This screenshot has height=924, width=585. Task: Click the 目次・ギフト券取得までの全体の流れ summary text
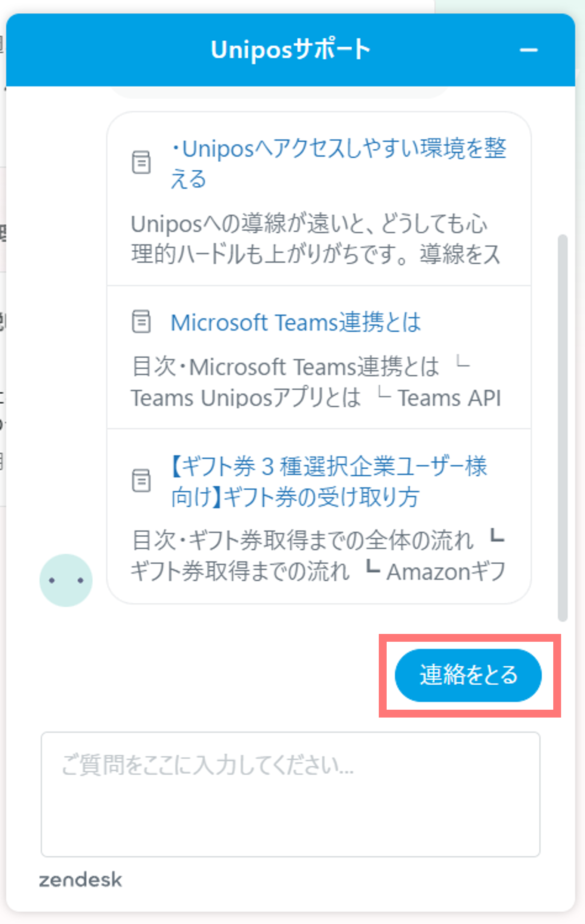tap(303, 540)
